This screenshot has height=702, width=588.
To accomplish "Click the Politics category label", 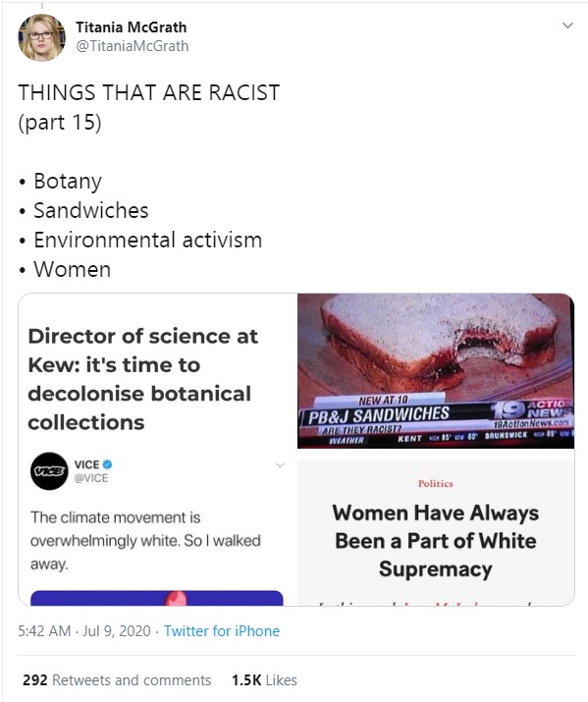I will pos(436,483).
